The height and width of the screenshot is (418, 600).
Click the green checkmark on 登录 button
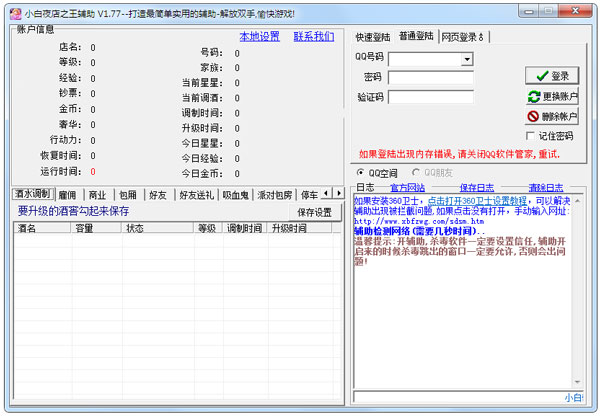542,76
